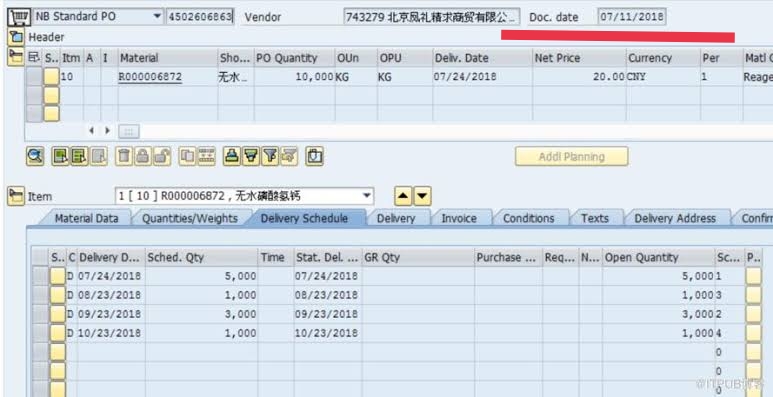Viewport: 773px width, 397px height.
Task: Click the Delete Filter icon
Action: pyautogui.click(x=289, y=157)
